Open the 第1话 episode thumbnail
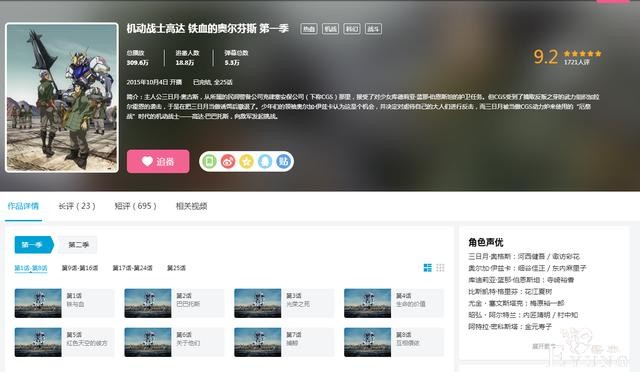The width and height of the screenshot is (640, 372). click(x=38, y=303)
